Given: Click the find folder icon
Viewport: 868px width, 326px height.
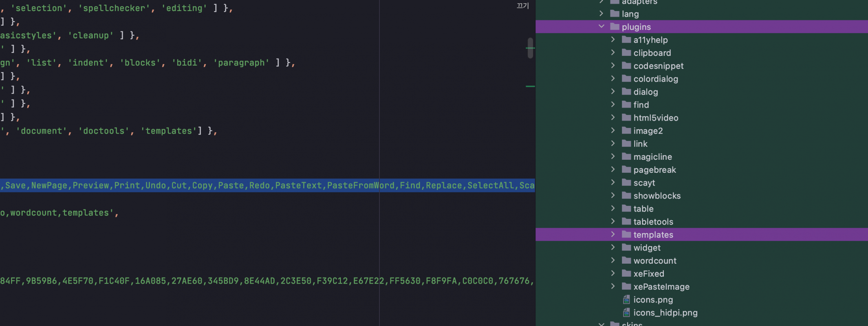Looking at the screenshot, I should [626, 105].
